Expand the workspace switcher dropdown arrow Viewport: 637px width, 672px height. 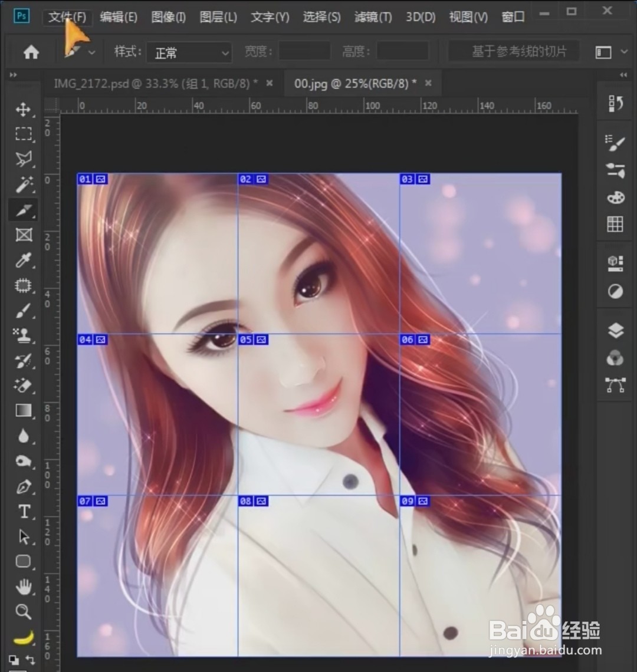(624, 52)
